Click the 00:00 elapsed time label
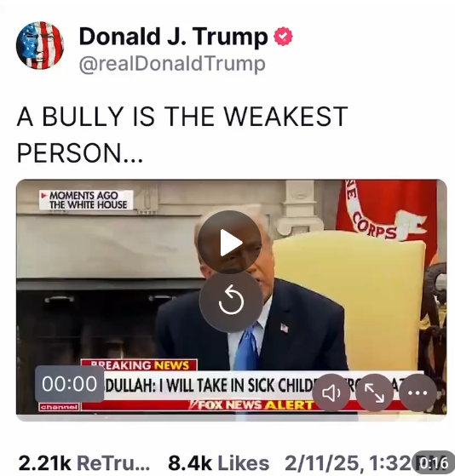Image resolution: width=455 pixels, height=476 pixels. 69,384
